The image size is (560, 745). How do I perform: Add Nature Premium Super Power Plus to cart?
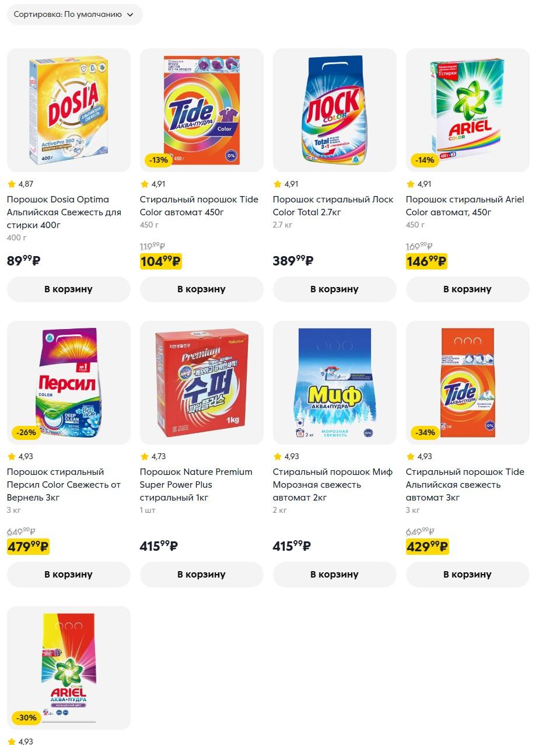point(201,575)
